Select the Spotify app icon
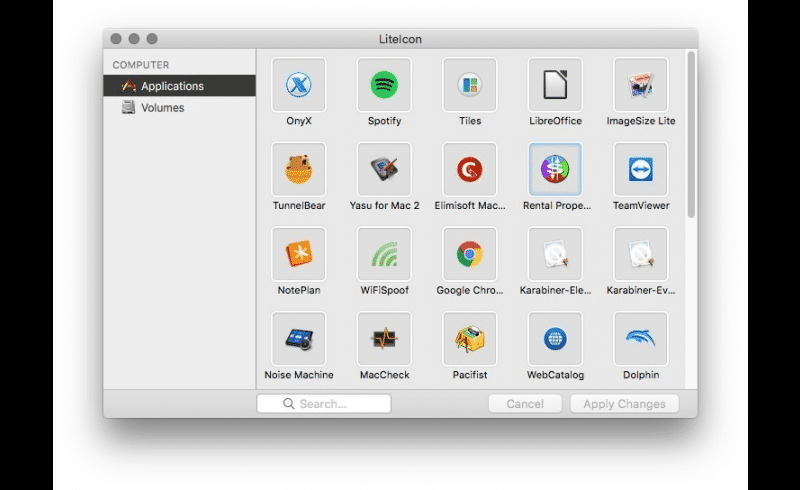Screen dimensions: 800x490 point(384,85)
